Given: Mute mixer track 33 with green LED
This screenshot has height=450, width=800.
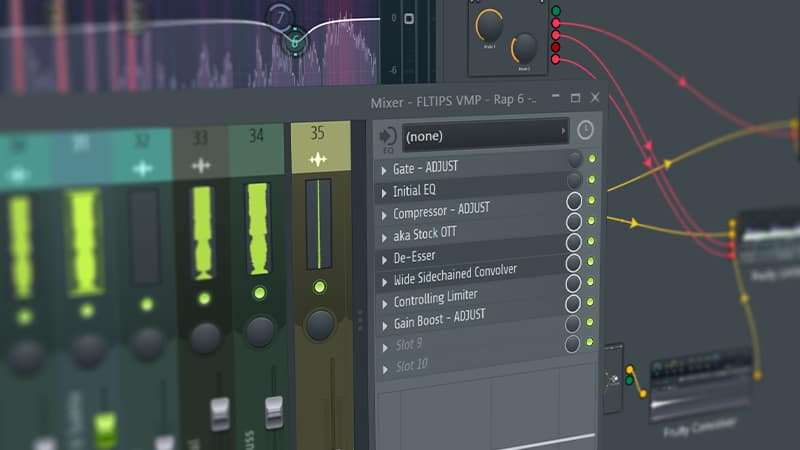Looking at the screenshot, I should point(204,298).
